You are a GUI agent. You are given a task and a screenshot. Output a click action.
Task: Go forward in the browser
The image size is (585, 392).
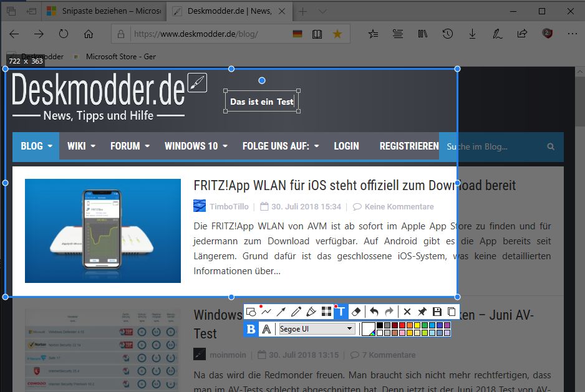click(39, 34)
